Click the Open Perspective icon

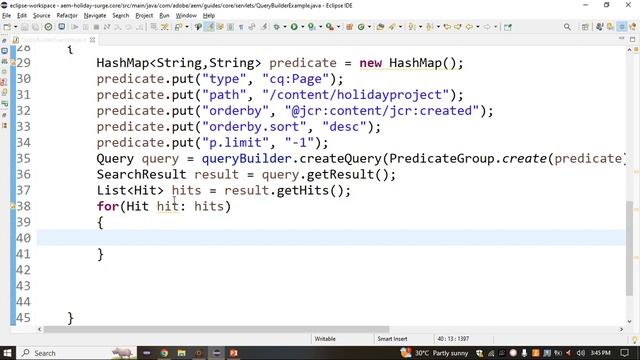(x=585, y=27)
